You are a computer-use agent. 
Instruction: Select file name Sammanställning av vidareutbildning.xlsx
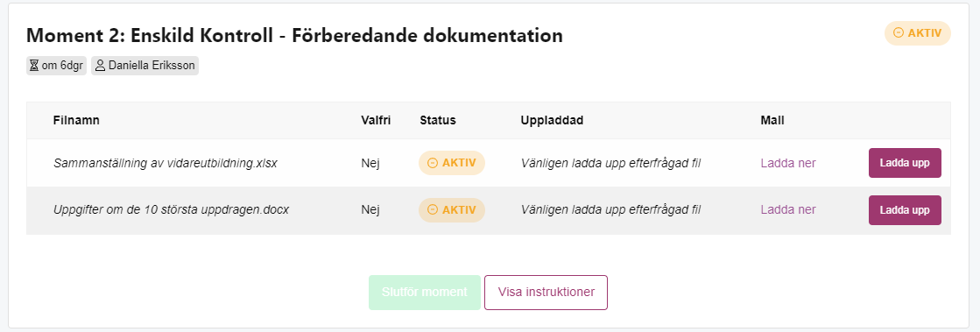pyautogui.click(x=166, y=163)
